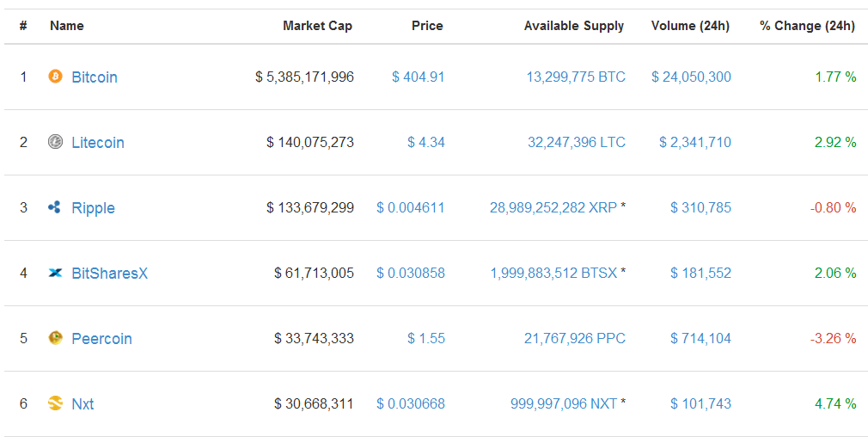Sort by % Change (24h) column header
The image size is (868, 443).
[807, 26]
